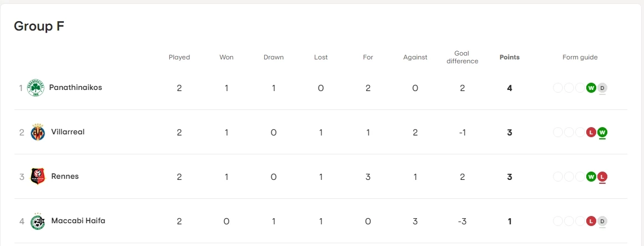Screen dimensions: 644x246
Task: Click the Goal difference column header
Action: 462,57
